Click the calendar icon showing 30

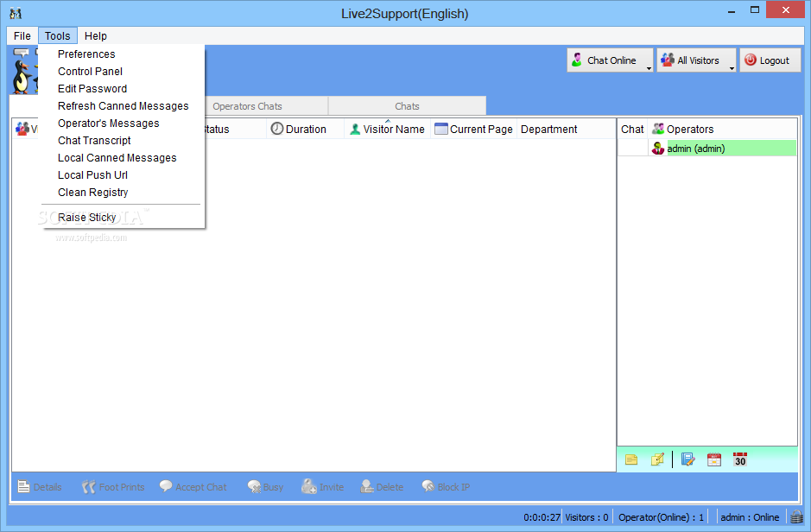click(x=740, y=459)
